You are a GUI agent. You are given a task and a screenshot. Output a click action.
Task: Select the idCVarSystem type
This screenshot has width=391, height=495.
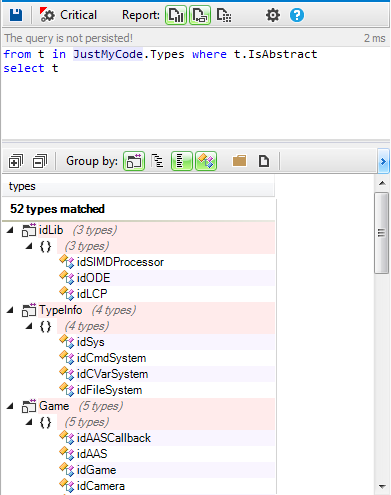coord(112,374)
